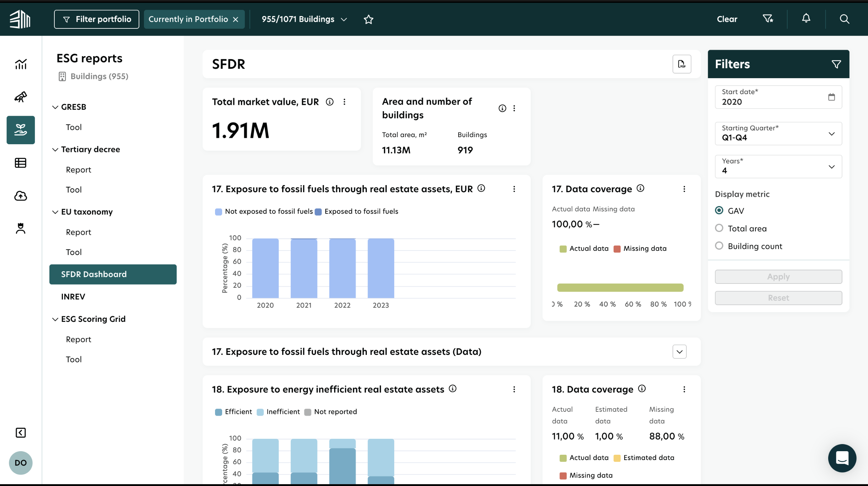Toggle Inefficient legend series
The image size is (868, 486).
click(x=278, y=412)
